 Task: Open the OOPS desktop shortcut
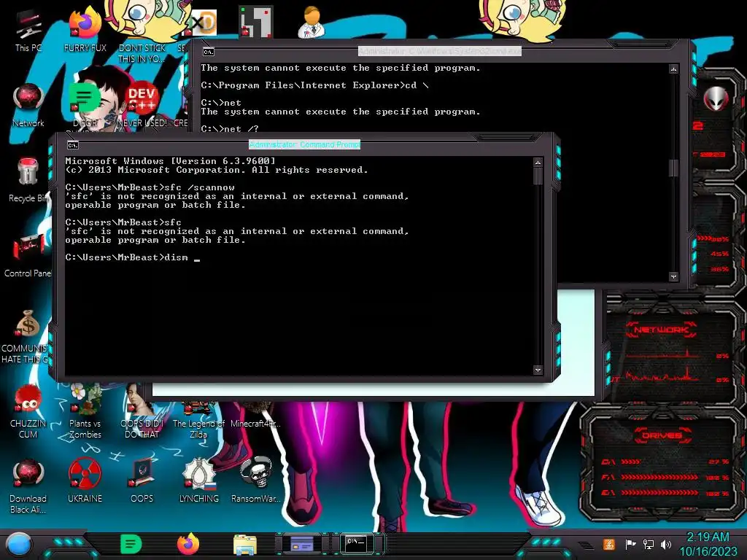pyautogui.click(x=142, y=481)
